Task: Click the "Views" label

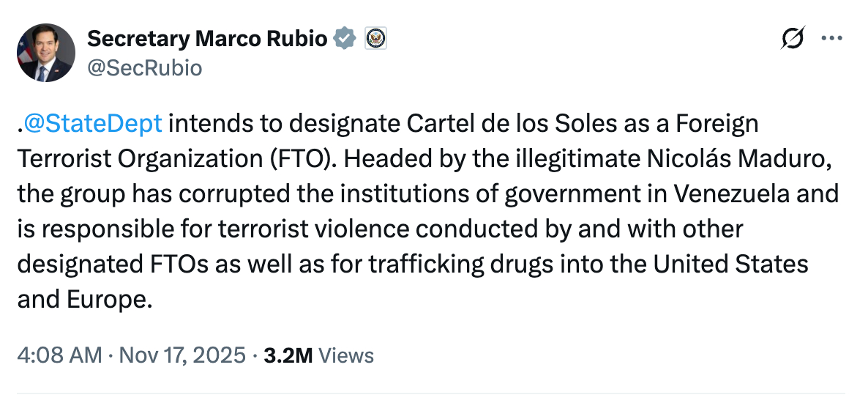Action: [x=347, y=355]
